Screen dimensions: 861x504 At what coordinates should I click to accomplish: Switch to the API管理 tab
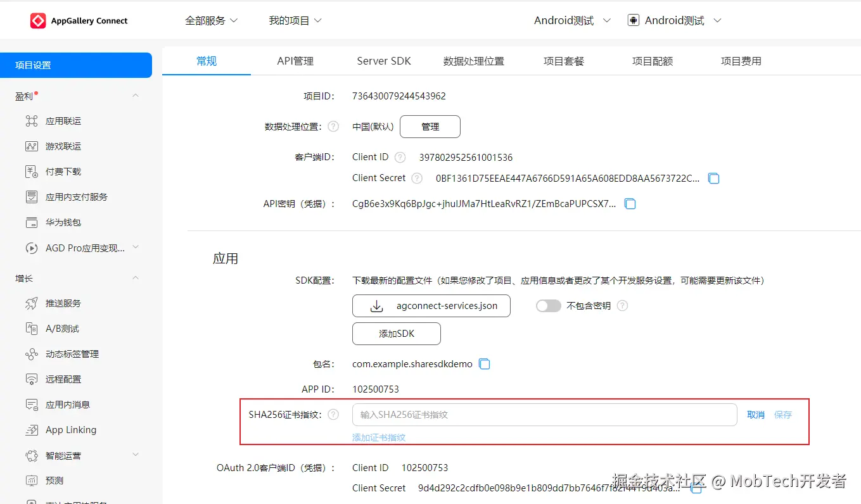click(295, 61)
